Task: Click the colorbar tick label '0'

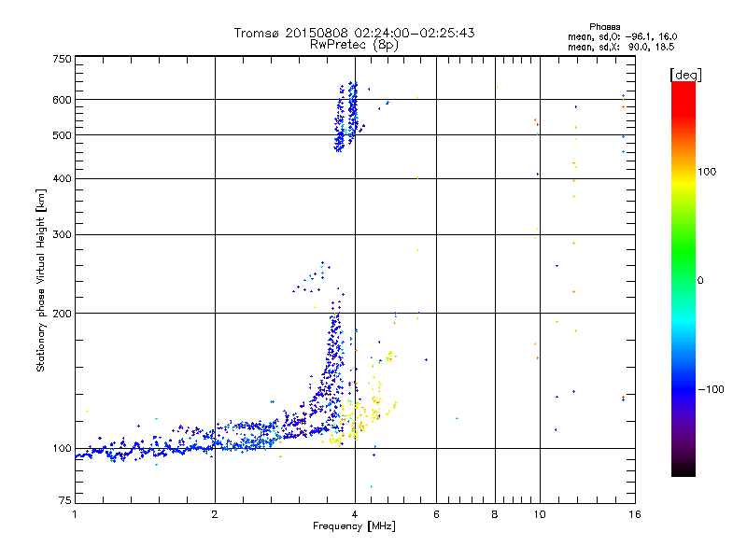Action: tap(700, 281)
